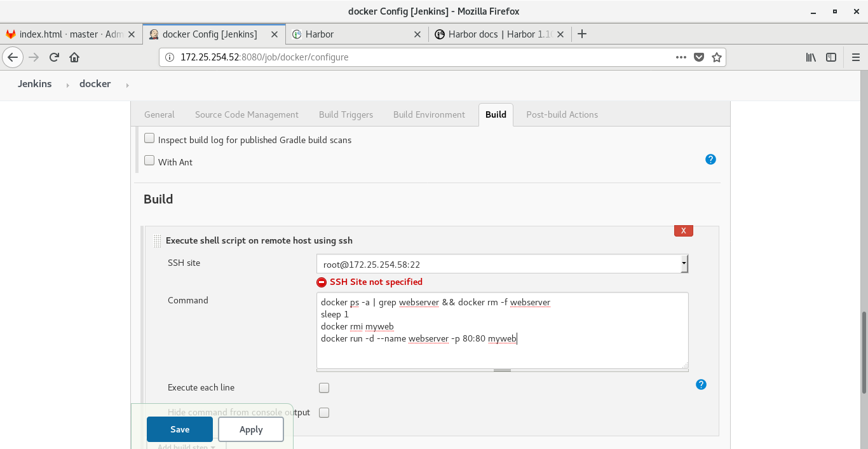Open the Firefox hamburger menu
The image size is (868, 449).
[855, 57]
